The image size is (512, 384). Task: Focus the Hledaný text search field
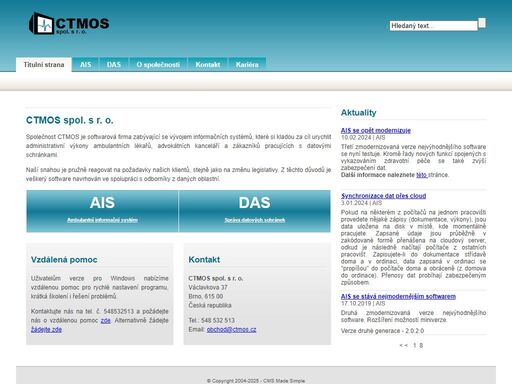[433, 26]
